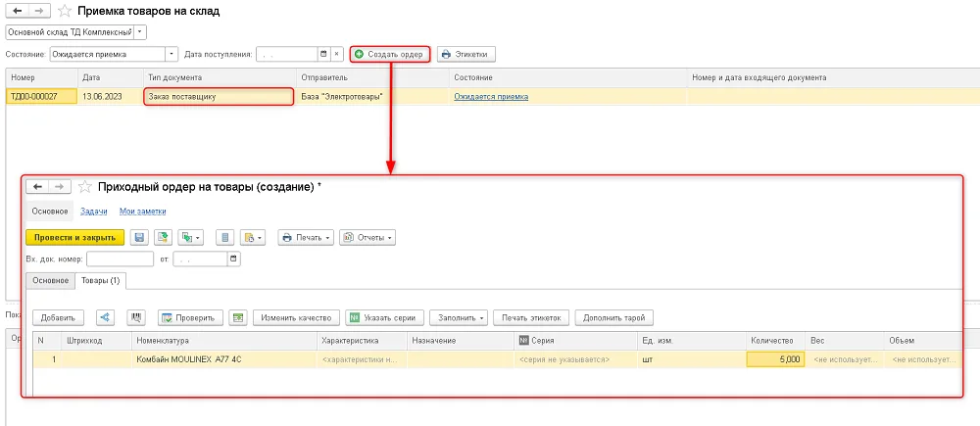Open the Печать dropdown menu

(306, 237)
